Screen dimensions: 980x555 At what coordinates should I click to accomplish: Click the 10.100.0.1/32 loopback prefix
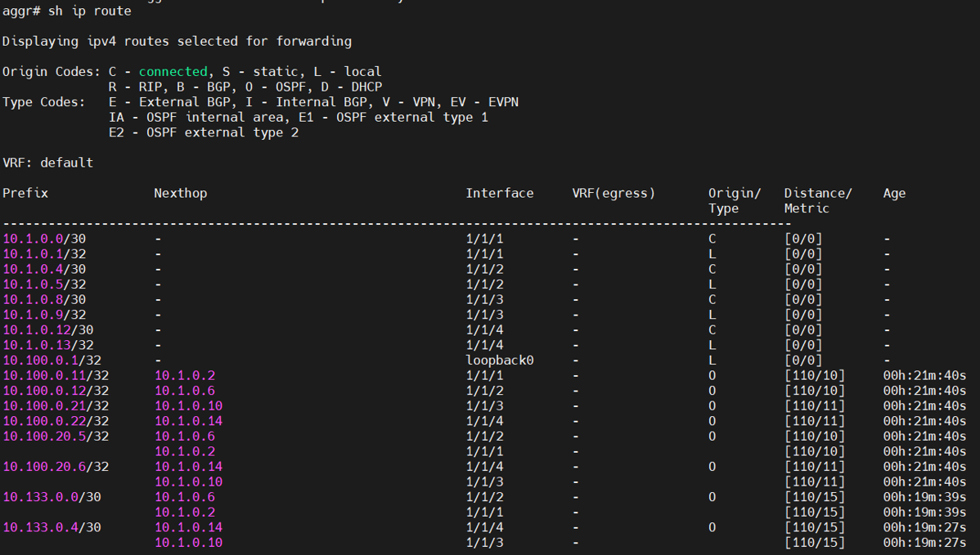pyautogui.click(x=52, y=360)
